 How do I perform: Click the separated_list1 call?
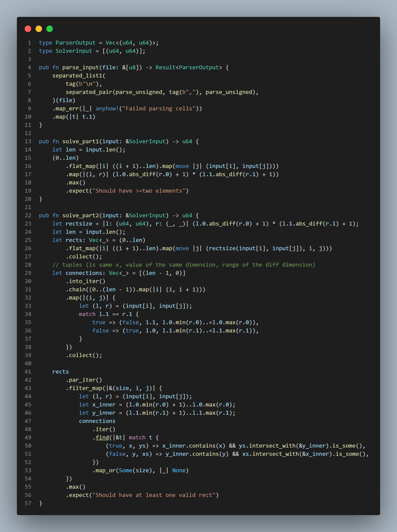coord(77,76)
